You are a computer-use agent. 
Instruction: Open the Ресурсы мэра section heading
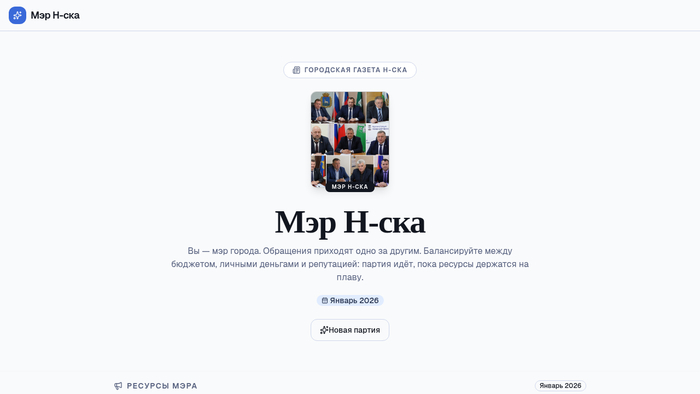tap(162, 386)
